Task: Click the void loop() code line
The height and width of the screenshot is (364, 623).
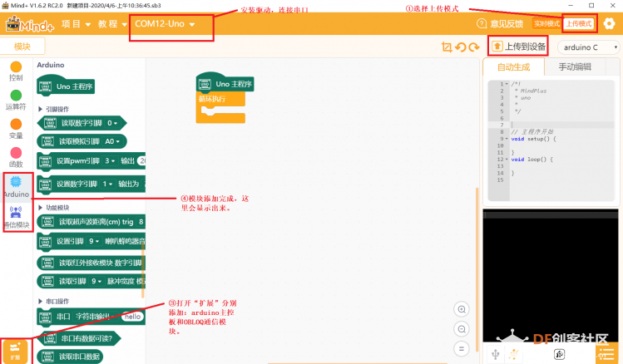Action: point(532,160)
